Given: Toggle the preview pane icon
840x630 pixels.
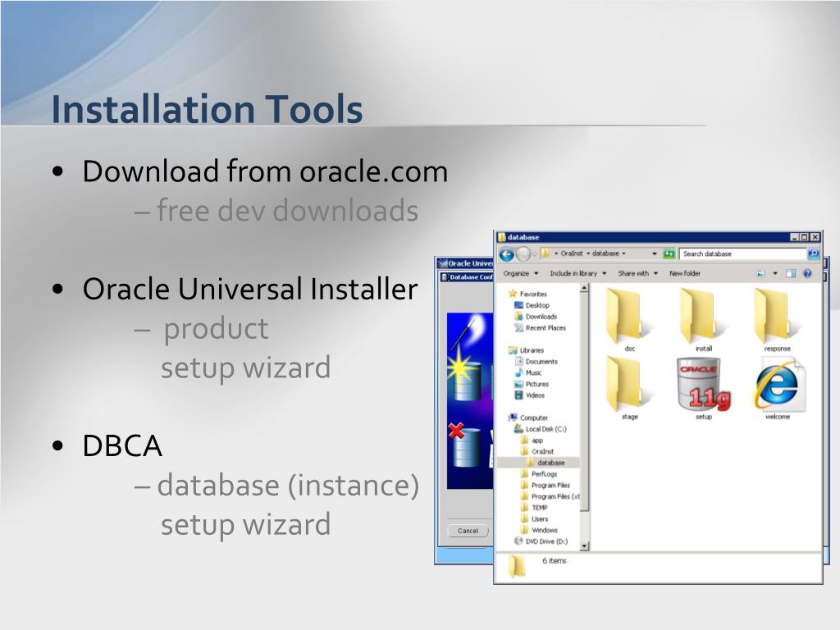Looking at the screenshot, I should [x=791, y=274].
